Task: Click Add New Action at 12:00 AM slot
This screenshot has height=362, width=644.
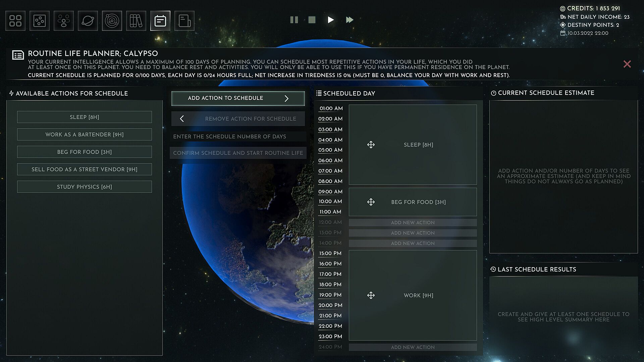Action: pos(413,223)
